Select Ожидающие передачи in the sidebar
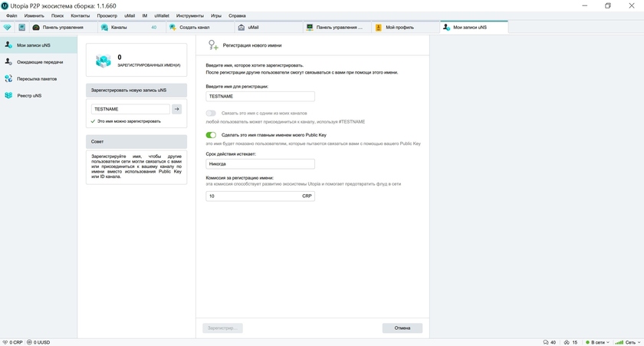The height and width of the screenshot is (346, 644). pyautogui.click(x=40, y=61)
